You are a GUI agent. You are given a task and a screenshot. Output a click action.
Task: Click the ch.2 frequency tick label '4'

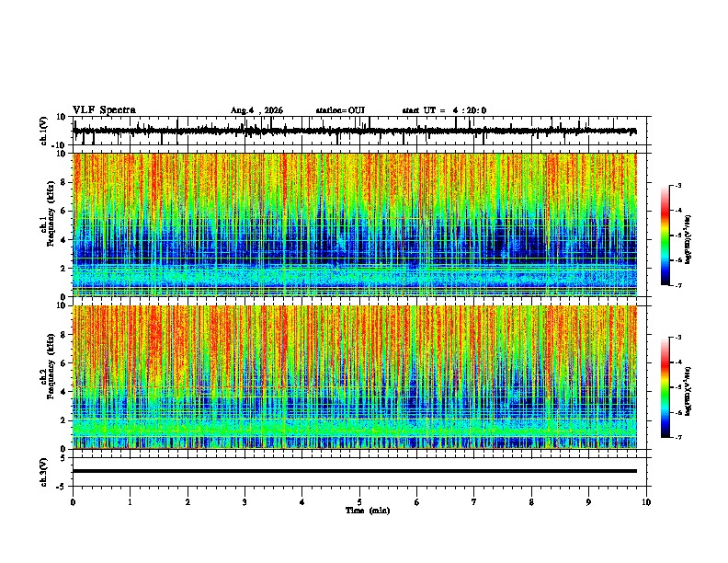pyautogui.click(x=64, y=392)
